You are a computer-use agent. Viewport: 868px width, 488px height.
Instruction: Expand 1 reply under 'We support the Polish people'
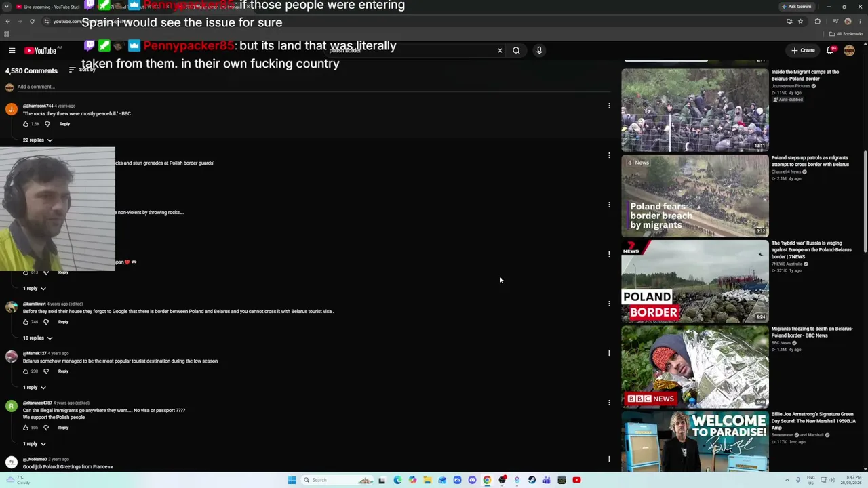[34, 444]
